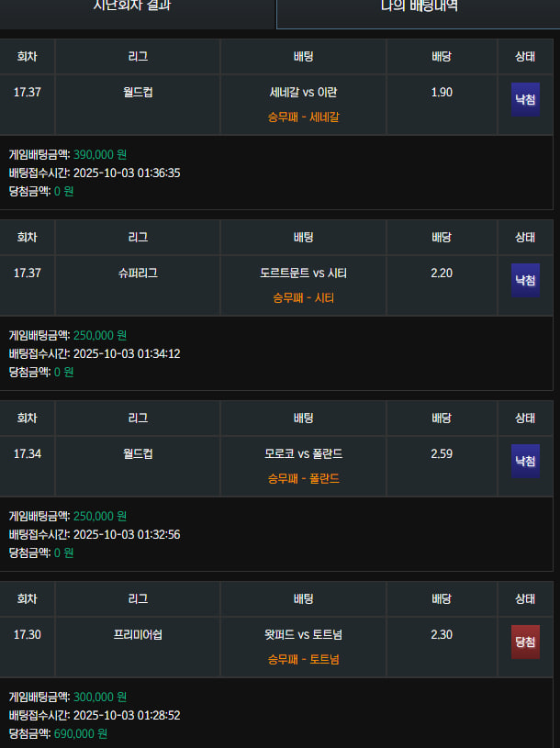Click the red 당첨 status badge
The image size is (560, 748).
click(525, 642)
